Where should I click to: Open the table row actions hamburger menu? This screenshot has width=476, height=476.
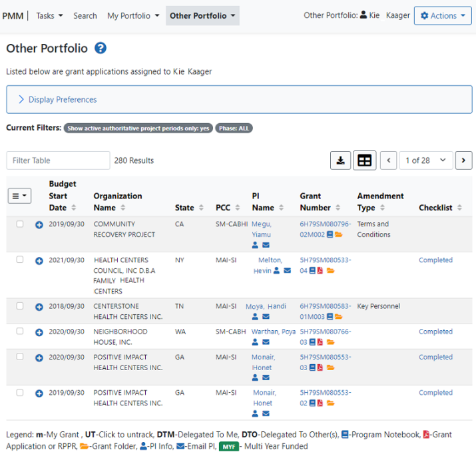point(19,196)
